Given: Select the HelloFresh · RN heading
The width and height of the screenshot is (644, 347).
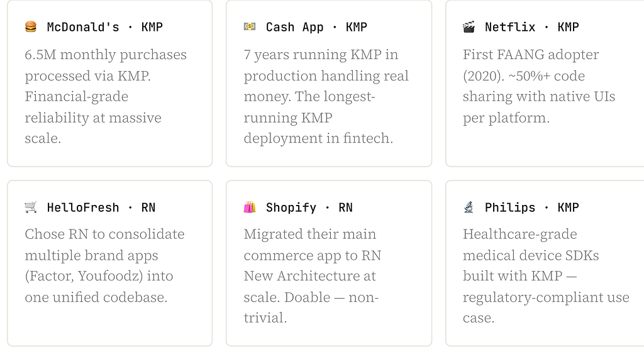Looking at the screenshot, I should (101, 207).
